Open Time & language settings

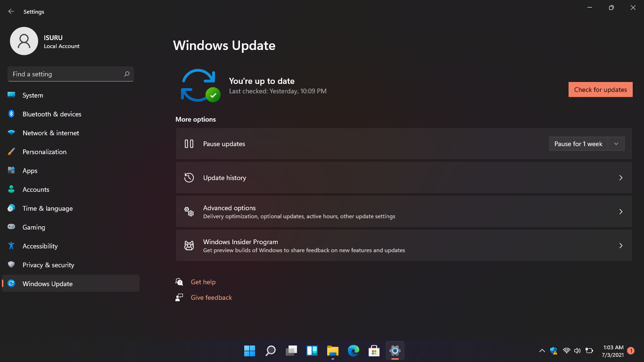[71, 208]
